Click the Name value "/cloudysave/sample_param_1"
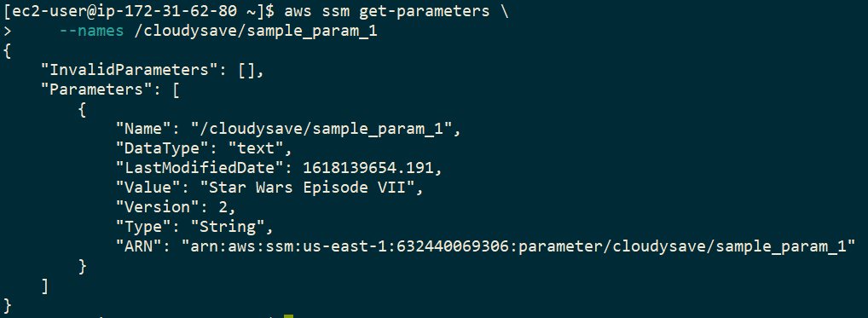The width and height of the screenshot is (868, 318). point(322,130)
